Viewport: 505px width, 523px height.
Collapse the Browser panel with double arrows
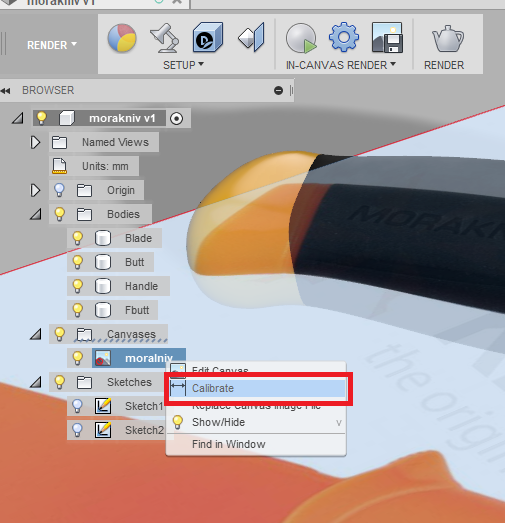pos(6,90)
